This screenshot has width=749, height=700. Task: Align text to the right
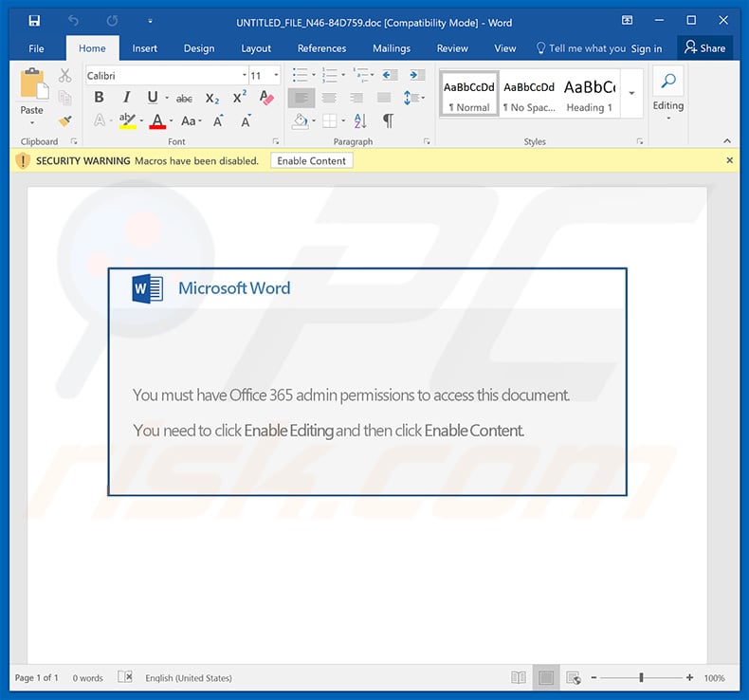[356, 98]
